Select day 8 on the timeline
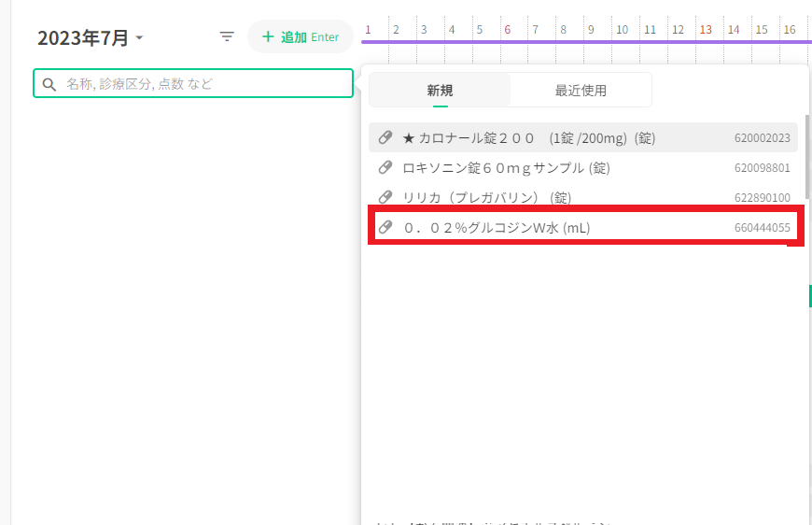Viewport: 812px width, 525px height. pyautogui.click(x=564, y=30)
